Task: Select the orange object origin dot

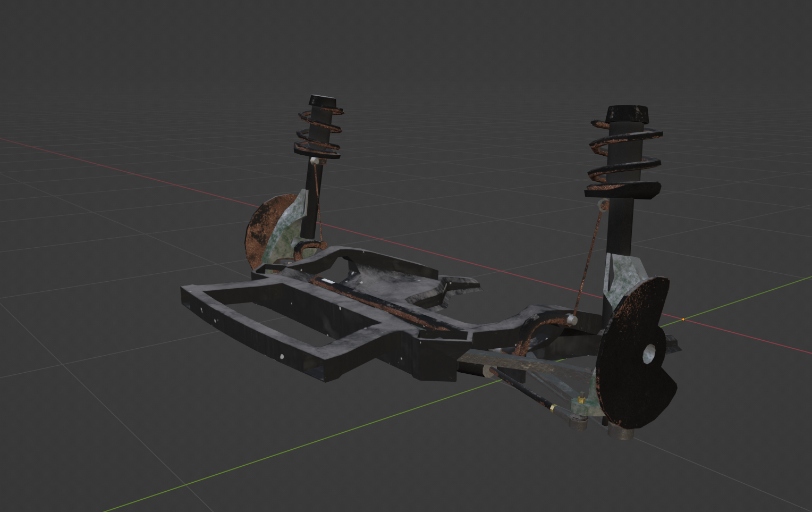Action: (x=683, y=320)
